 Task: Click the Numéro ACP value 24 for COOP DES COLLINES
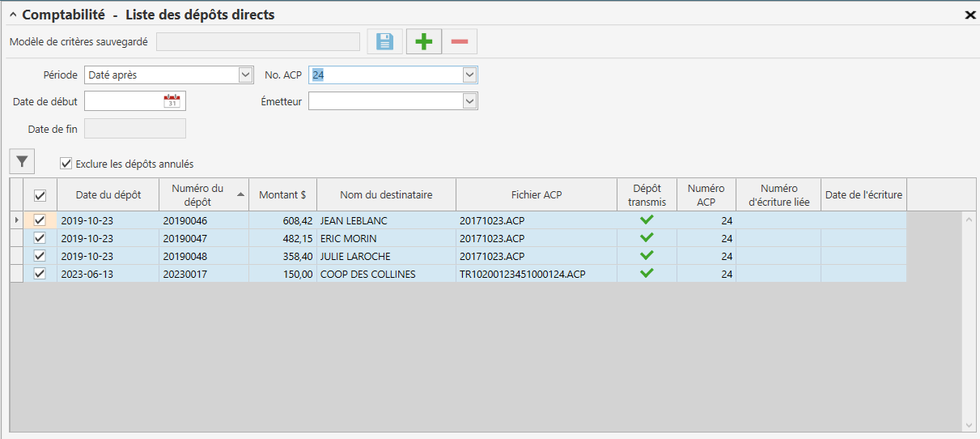706,274
